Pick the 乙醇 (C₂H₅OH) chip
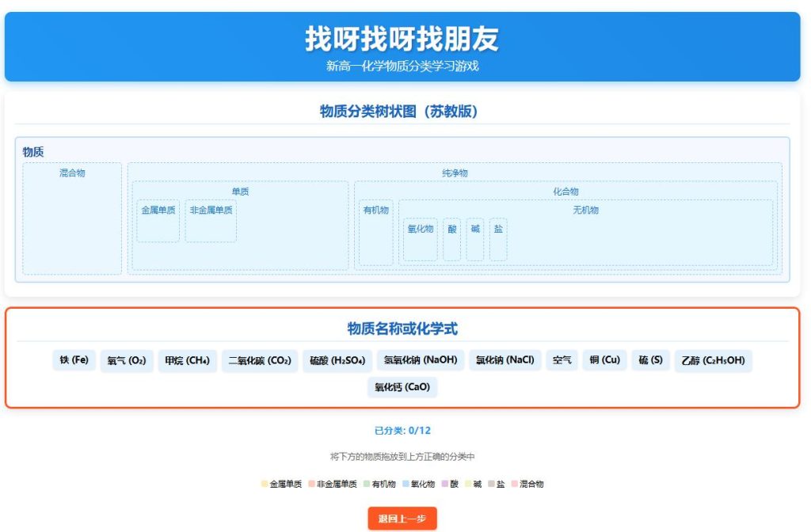Viewport: 811px width, 532px height. click(713, 361)
